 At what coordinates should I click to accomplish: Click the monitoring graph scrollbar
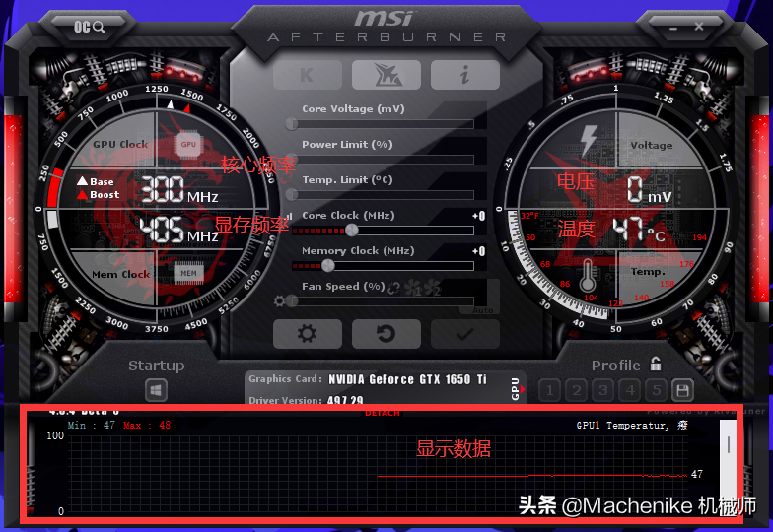coord(729,463)
